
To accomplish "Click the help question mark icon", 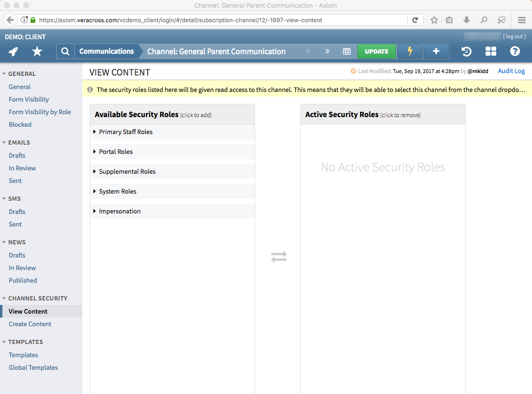I will 515,51.
